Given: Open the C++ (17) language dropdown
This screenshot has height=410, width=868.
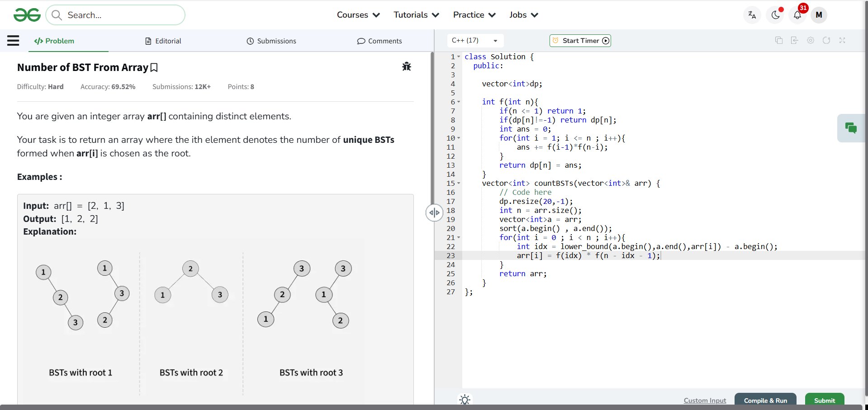Looking at the screenshot, I should point(474,41).
